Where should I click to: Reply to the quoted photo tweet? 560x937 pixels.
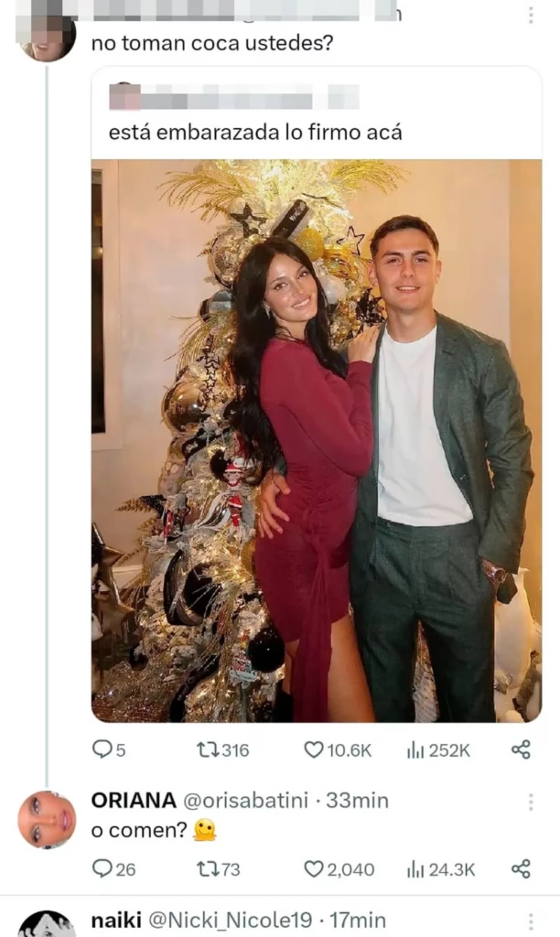pyautogui.click(x=102, y=749)
